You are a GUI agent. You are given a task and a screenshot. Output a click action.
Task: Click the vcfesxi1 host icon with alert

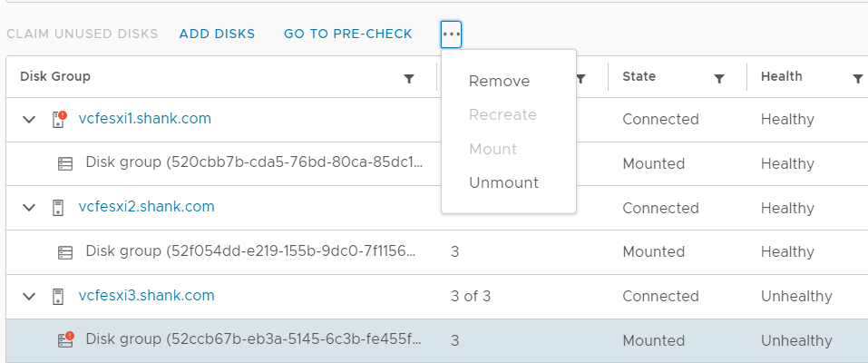[59, 119]
